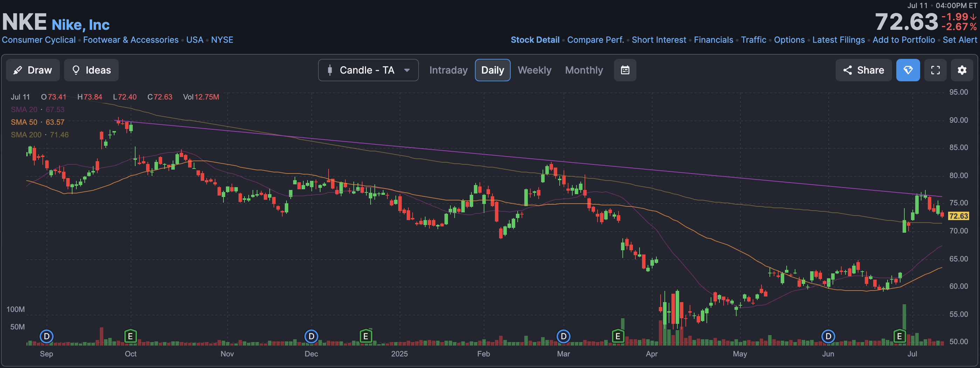Select the SMA 50 indicator label

click(x=24, y=122)
